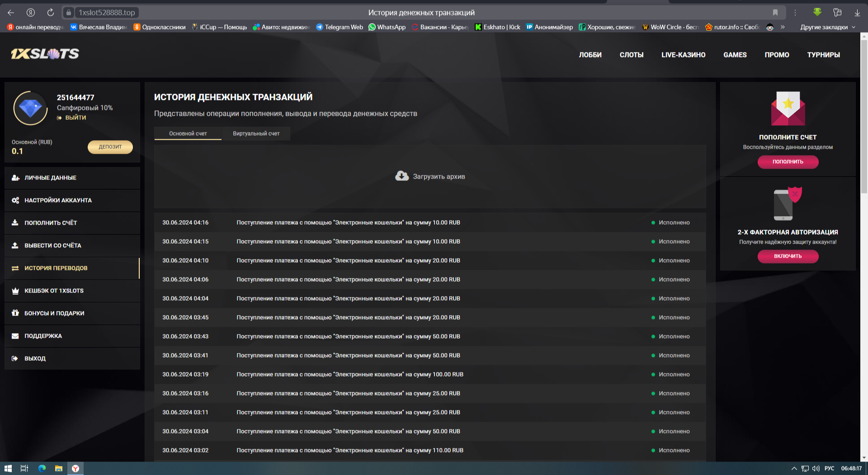Screen dimensions: 868x475
Task: Click the green extension arrow icon
Action: point(817,13)
